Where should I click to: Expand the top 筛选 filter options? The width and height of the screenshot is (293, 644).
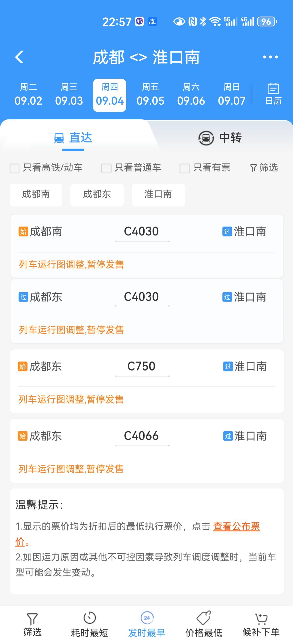coord(264,168)
